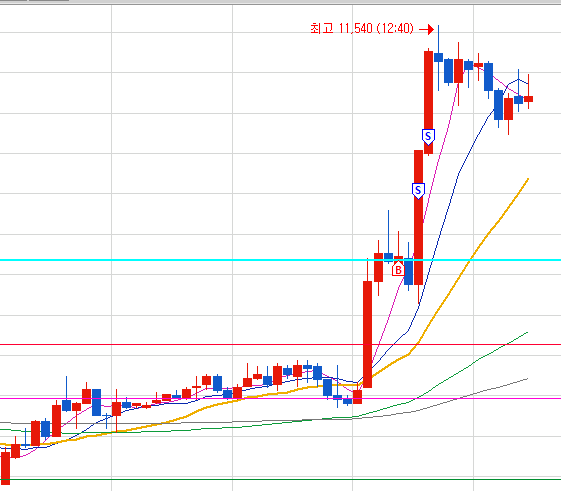Click the tallest red candle below the peak
The image size is (561, 491).
coord(418,218)
